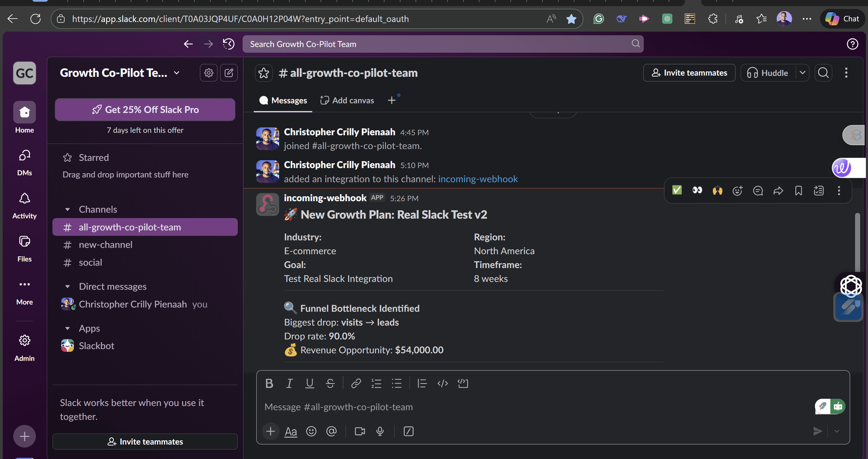Open the social channel
The width and height of the screenshot is (868, 459).
pos(145,262)
